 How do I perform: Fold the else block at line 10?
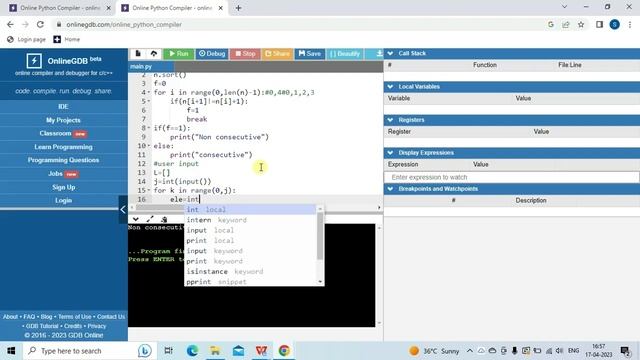point(149,146)
